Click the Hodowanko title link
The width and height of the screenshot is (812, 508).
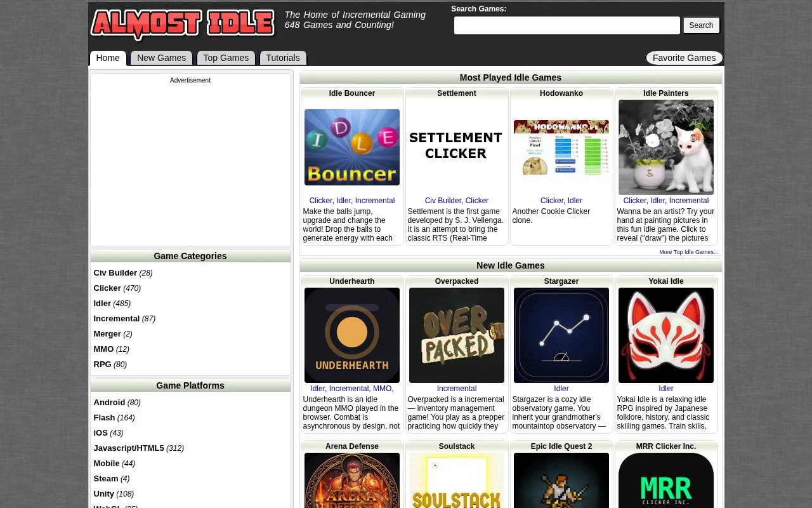tap(561, 93)
